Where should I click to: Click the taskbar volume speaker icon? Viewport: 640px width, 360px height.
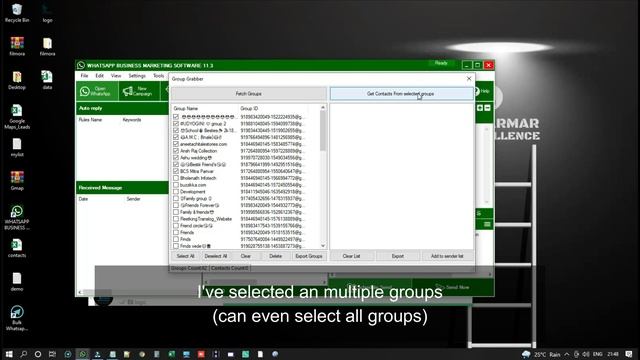(586, 354)
